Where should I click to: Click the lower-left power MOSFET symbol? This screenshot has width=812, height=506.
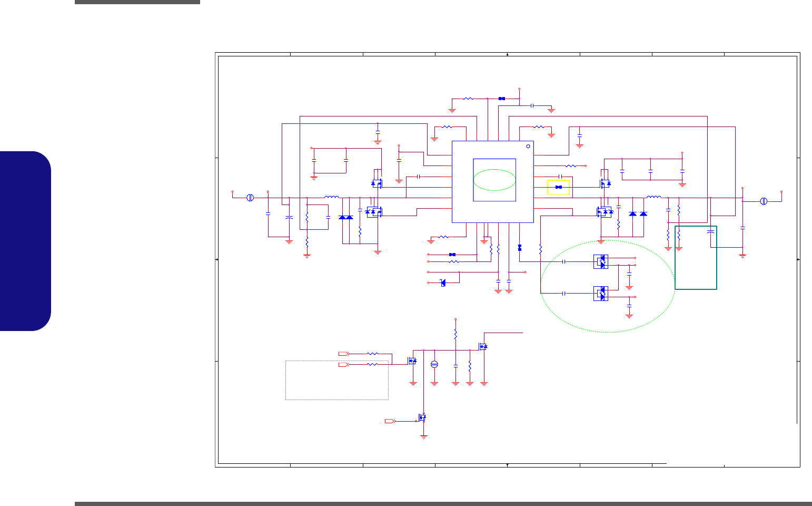coord(374,212)
